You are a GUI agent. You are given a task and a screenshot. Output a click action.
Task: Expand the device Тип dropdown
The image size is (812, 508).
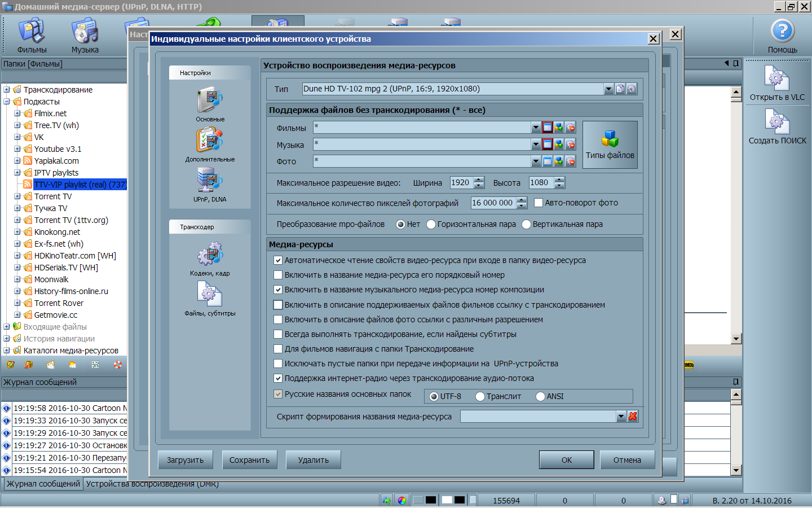[x=608, y=89]
